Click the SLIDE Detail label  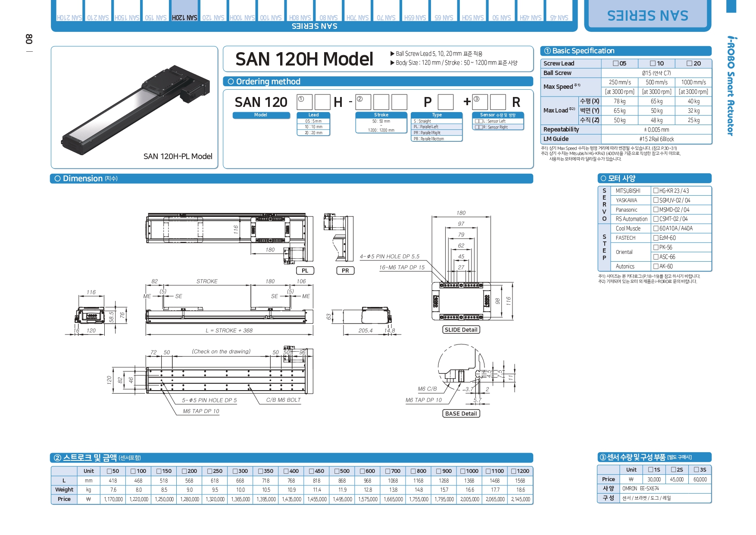(461, 330)
